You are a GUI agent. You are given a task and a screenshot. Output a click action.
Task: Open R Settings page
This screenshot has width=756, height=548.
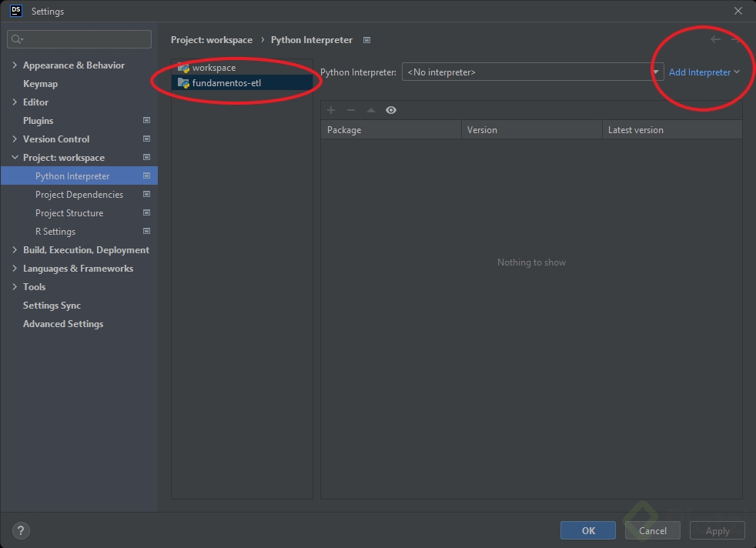[x=55, y=232]
